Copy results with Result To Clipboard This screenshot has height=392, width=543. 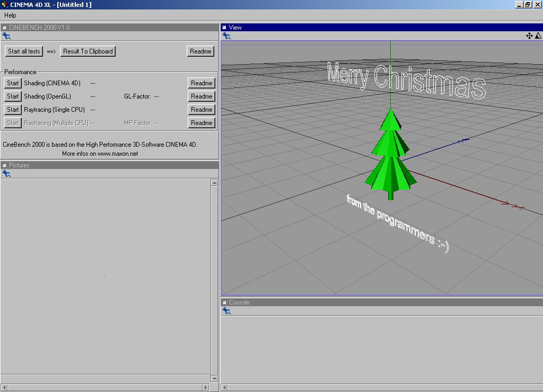click(x=88, y=51)
